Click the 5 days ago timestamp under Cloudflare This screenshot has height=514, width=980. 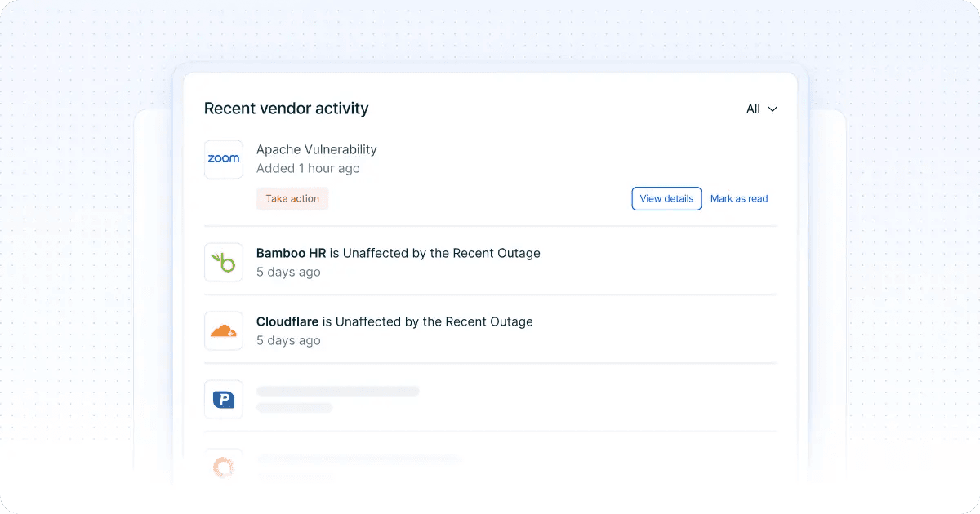pyautogui.click(x=288, y=340)
